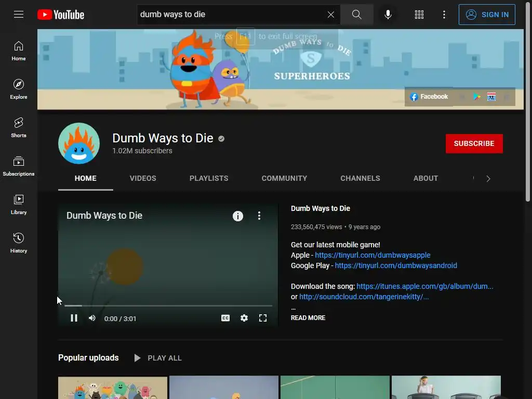Screen dimensions: 532x399
Task: Open Explore in the sidebar
Action: (19, 89)
